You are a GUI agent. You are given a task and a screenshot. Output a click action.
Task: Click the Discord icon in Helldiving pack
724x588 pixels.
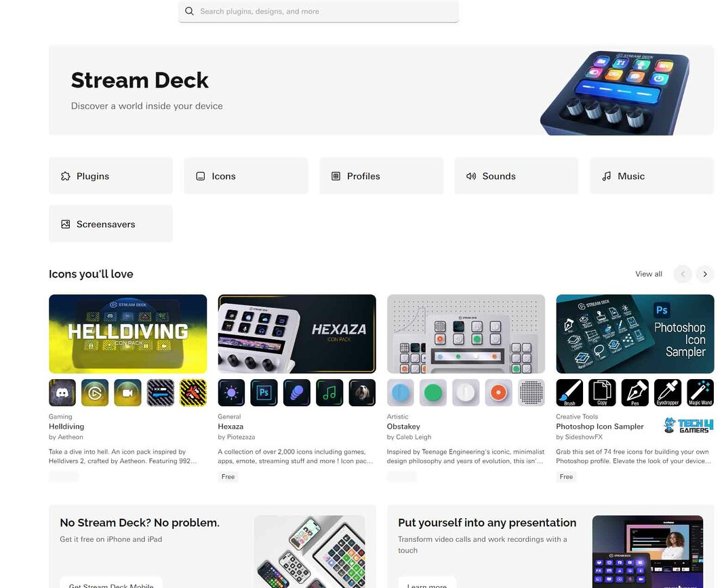click(x=62, y=393)
